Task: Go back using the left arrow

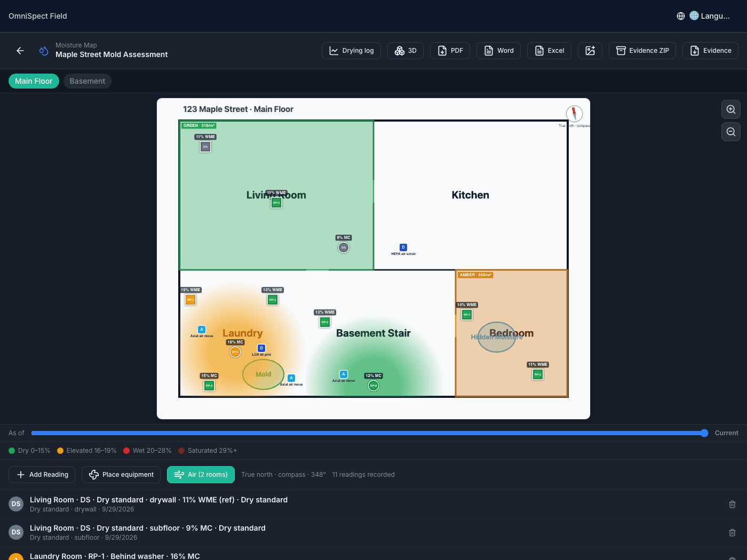Action: [20, 51]
